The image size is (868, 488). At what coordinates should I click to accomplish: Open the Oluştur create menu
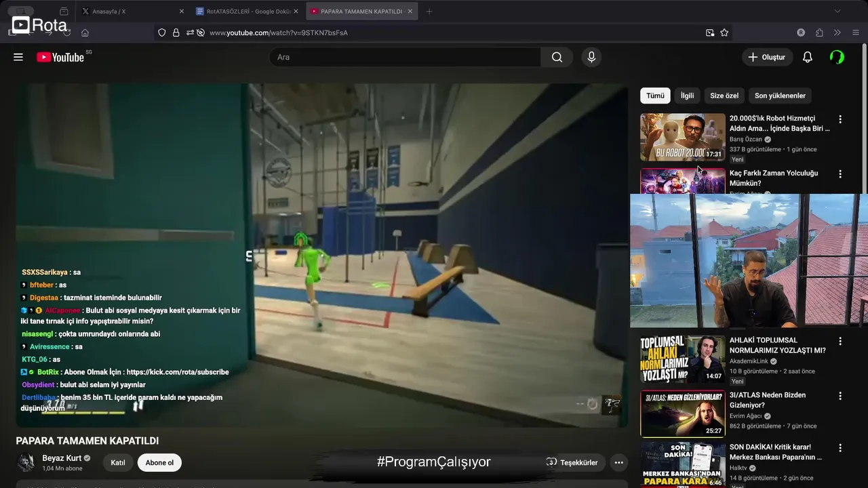(x=767, y=57)
